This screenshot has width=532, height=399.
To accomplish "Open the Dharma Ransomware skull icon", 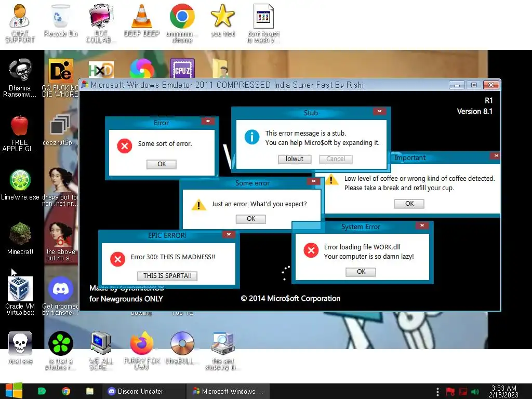I will [20, 77].
